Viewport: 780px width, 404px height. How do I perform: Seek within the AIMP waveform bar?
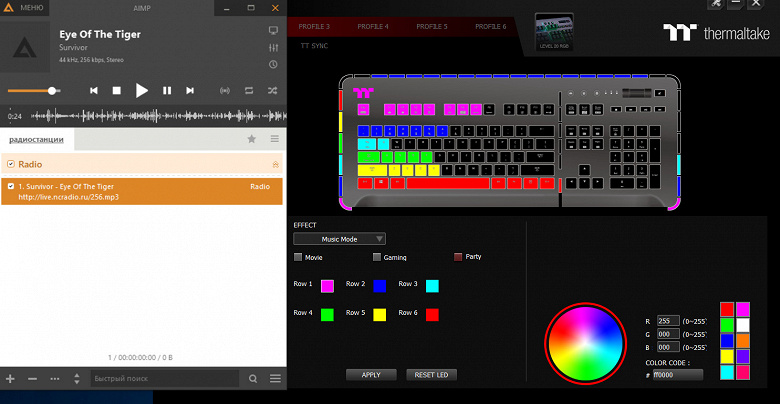pyautogui.click(x=158, y=116)
